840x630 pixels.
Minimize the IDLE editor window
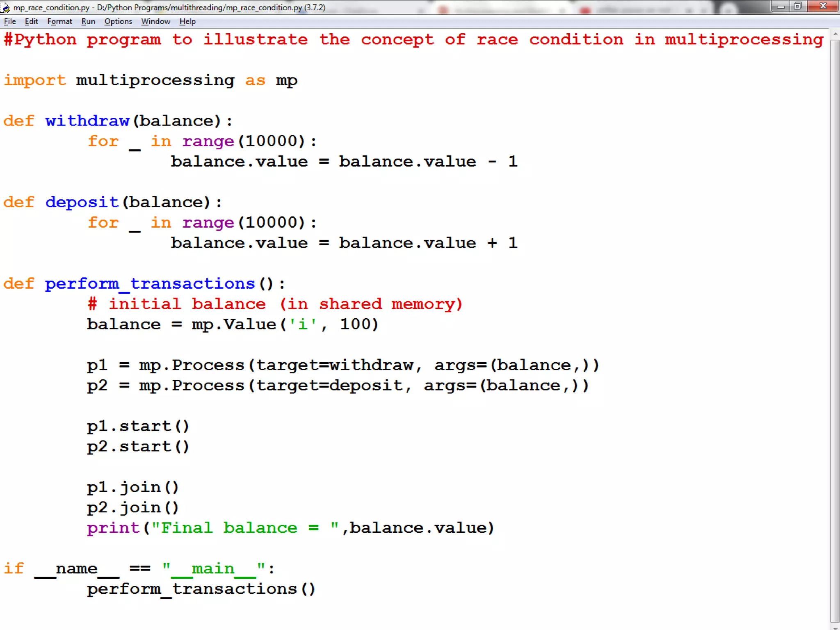click(x=781, y=7)
